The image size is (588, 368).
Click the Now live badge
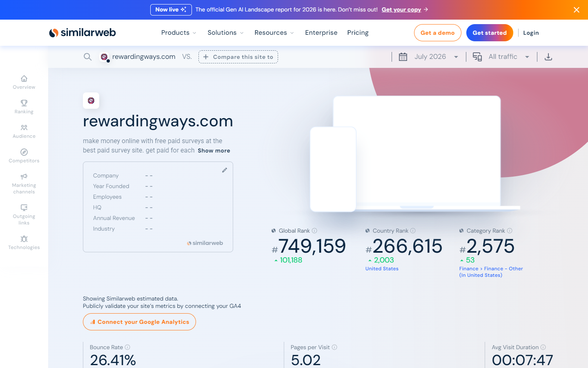171,9
